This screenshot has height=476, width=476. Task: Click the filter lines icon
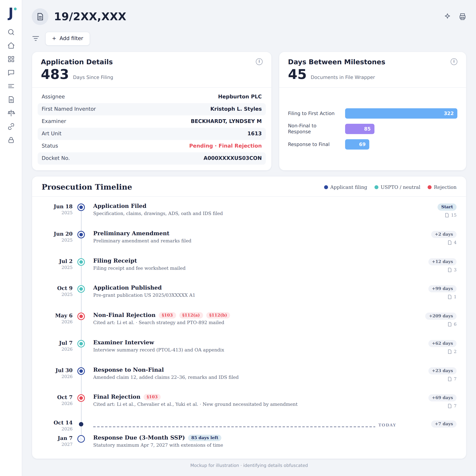(36, 38)
